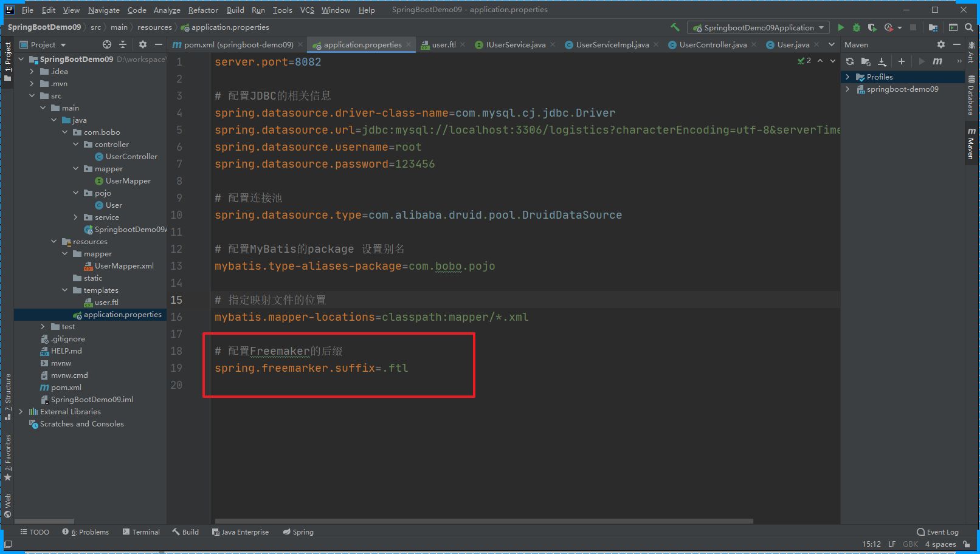Open Project panel settings gear

(143, 44)
